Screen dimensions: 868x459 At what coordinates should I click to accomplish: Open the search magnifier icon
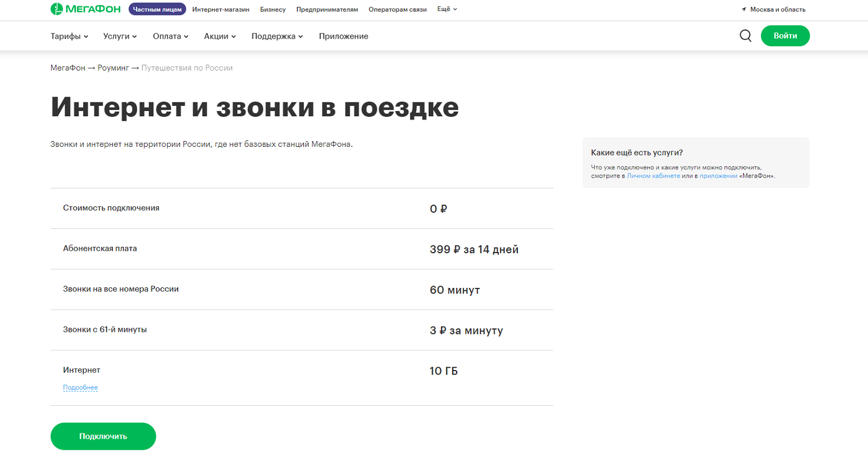[x=745, y=36]
